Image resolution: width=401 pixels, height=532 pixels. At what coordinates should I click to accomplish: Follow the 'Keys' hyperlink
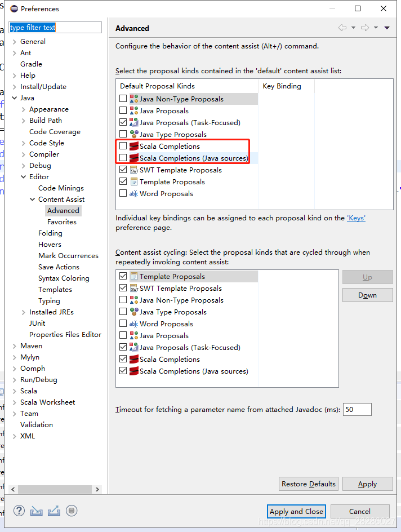click(x=356, y=216)
